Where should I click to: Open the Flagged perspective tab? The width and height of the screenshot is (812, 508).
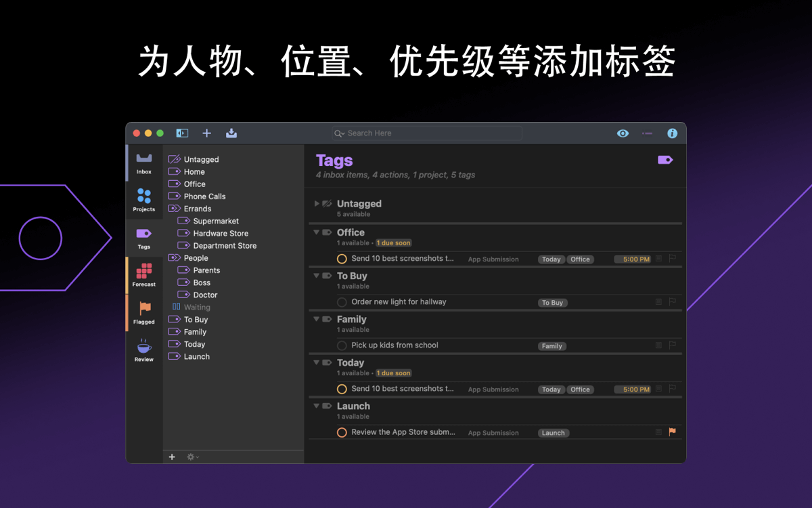143,313
